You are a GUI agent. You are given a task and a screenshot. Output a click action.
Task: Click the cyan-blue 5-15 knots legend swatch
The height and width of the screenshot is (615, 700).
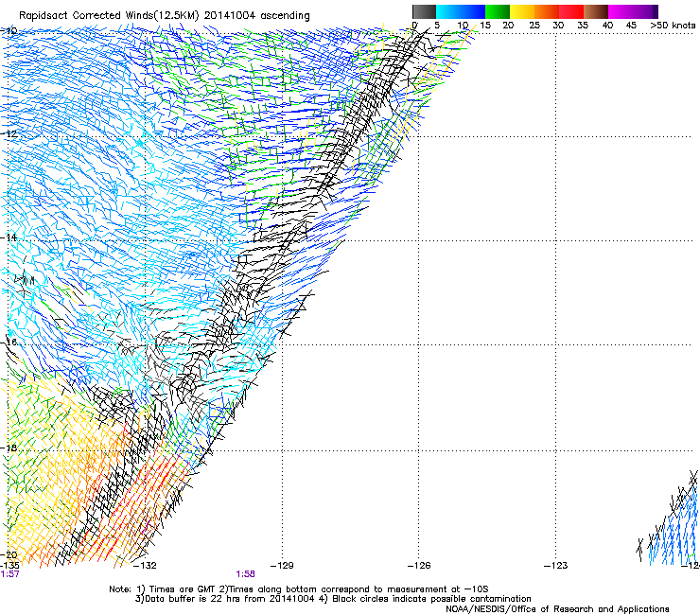(x=461, y=11)
